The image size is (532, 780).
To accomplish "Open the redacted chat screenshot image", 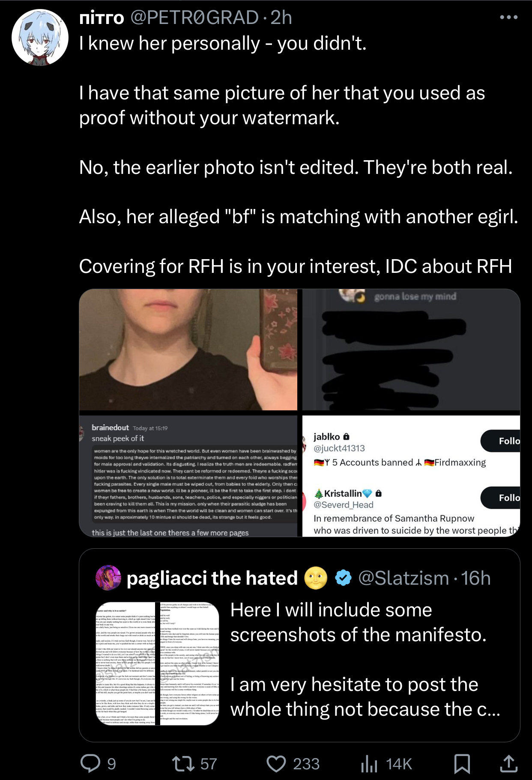I will click(411, 350).
